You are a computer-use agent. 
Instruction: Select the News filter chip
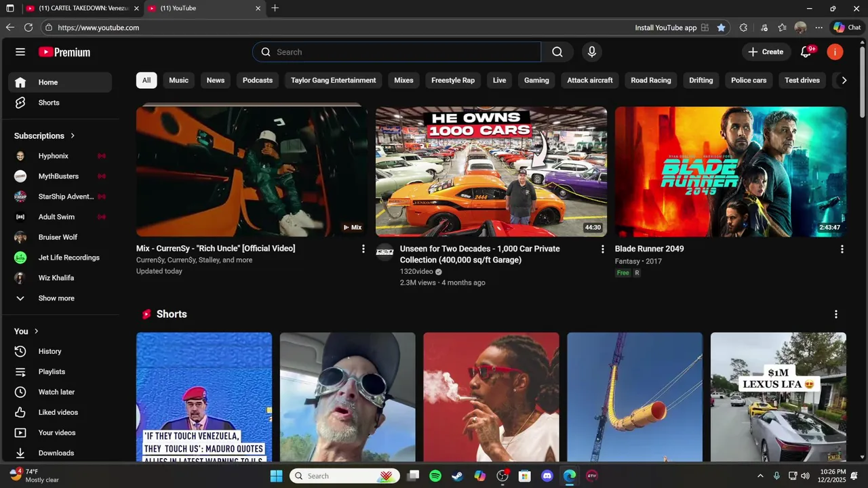(216, 81)
